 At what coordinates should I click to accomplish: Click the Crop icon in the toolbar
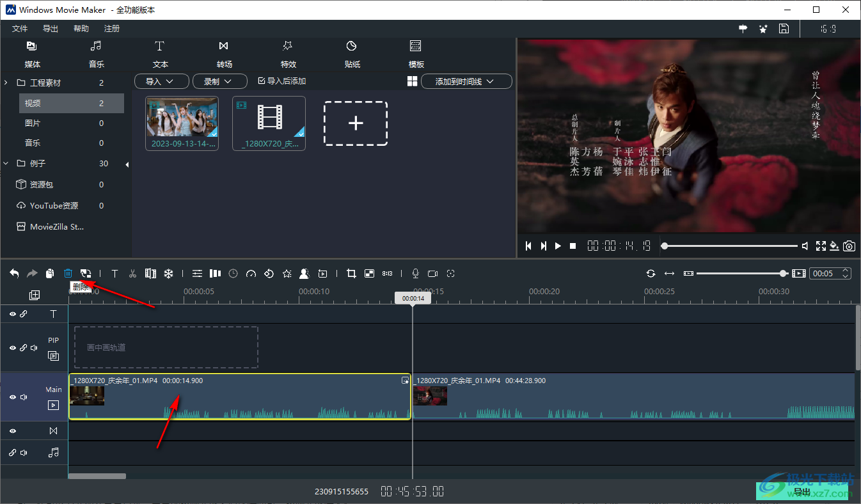pyautogui.click(x=351, y=273)
